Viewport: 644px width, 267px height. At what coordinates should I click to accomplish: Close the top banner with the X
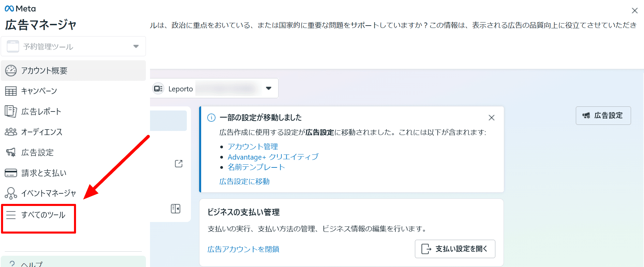[x=635, y=11]
